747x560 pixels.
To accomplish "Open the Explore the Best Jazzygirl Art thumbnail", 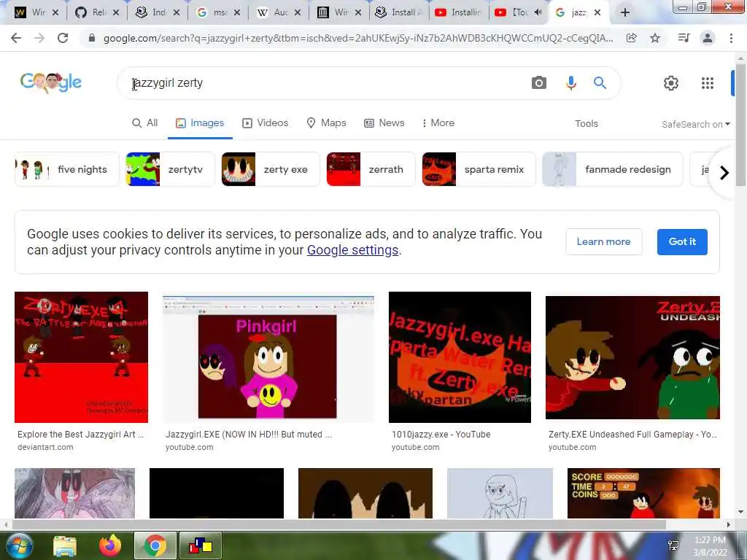I will [x=82, y=357].
